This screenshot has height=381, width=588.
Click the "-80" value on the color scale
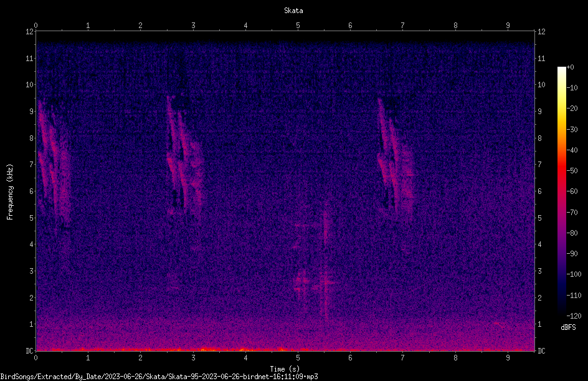572,233
